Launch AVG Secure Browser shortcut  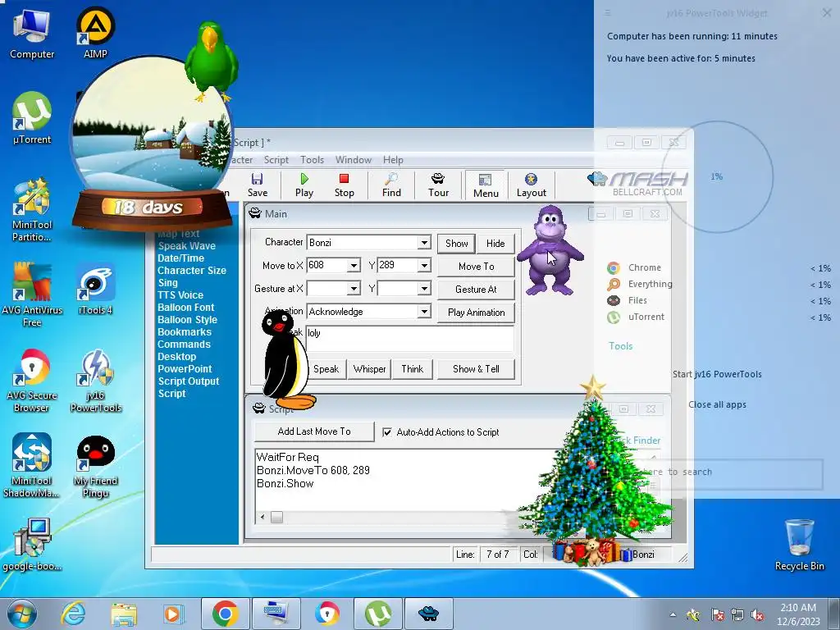tap(32, 381)
